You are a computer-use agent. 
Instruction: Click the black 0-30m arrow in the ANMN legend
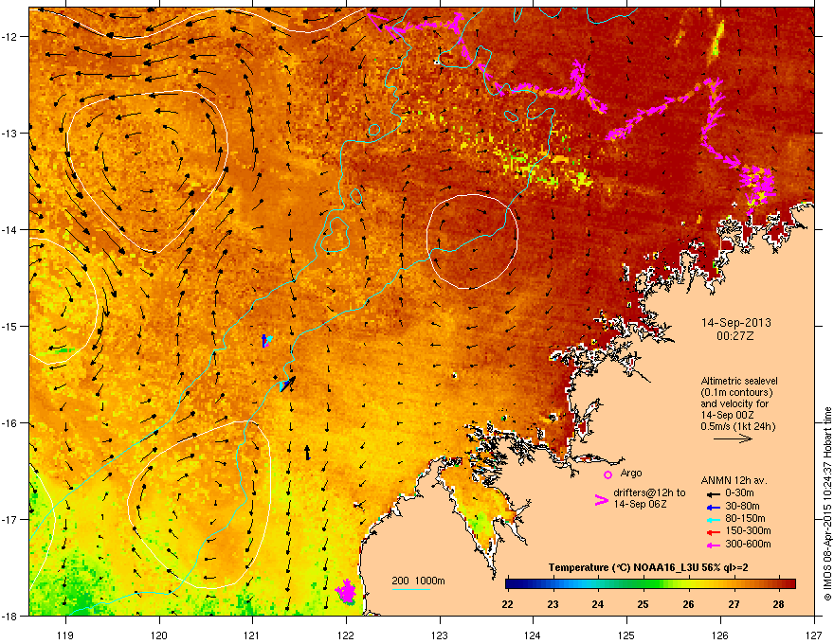713,493
